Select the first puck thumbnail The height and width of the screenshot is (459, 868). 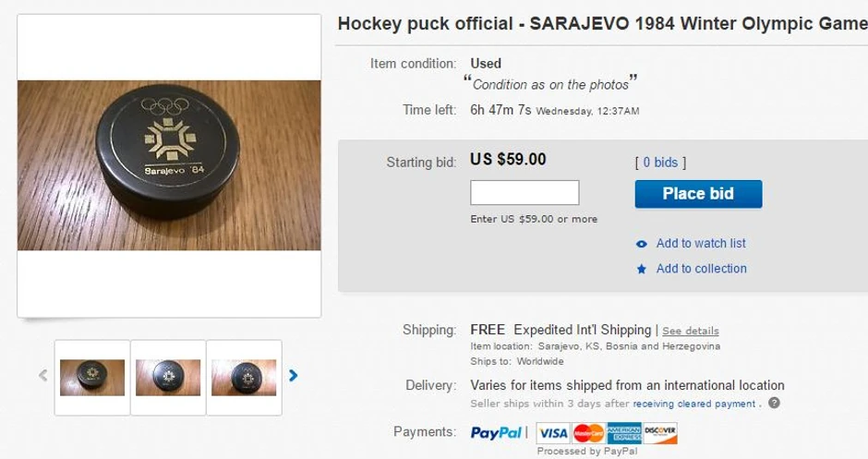[x=92, y=377]
